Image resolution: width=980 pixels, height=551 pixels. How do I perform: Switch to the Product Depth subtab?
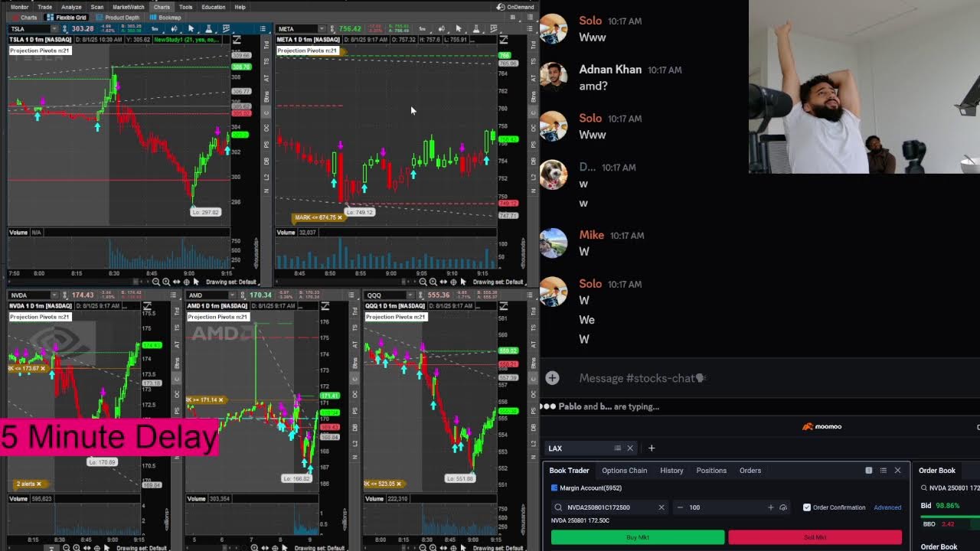pyautogui.click(x=119, y=17)
